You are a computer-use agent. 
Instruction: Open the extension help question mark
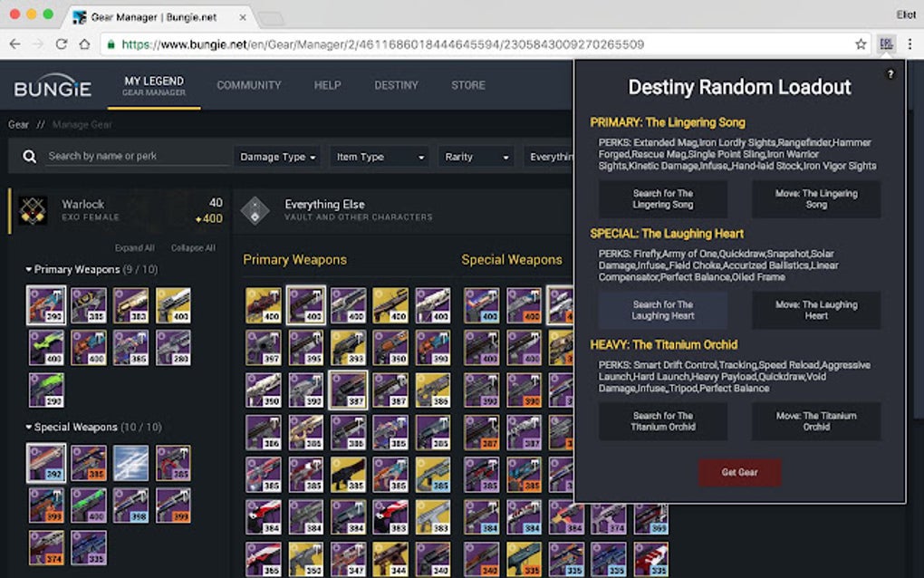point(890,75)
